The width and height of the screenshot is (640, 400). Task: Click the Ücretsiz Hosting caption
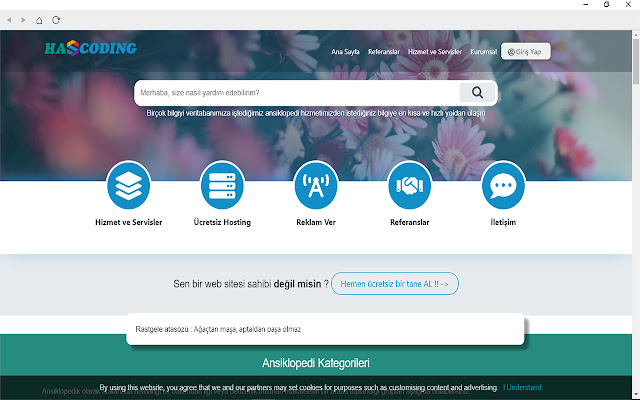coord(222,222)
